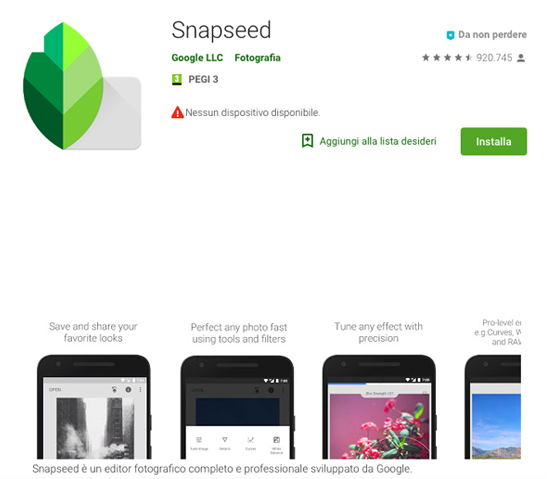Click the wishlist bookmark icon
The height and width of the screenshot is (479, 550).
(308, 141)
